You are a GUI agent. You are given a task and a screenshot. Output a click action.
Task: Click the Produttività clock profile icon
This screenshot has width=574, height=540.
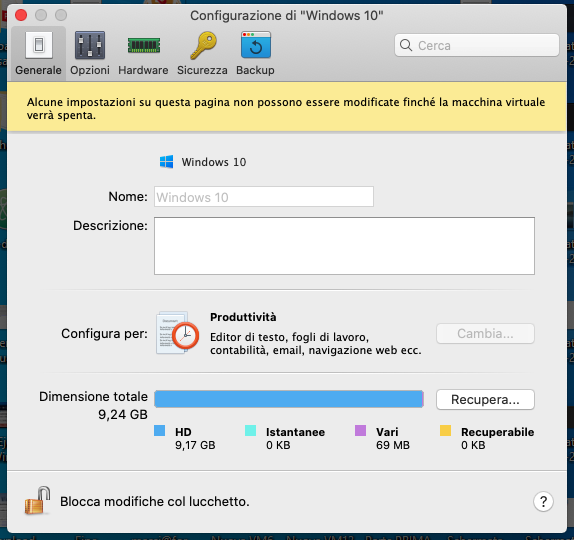point(178,333)
